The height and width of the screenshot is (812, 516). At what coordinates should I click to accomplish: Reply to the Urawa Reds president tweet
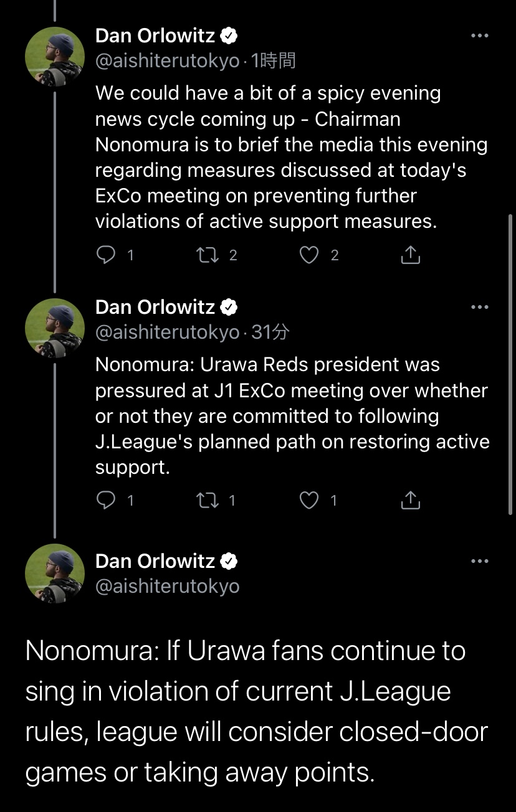(107, 500)
